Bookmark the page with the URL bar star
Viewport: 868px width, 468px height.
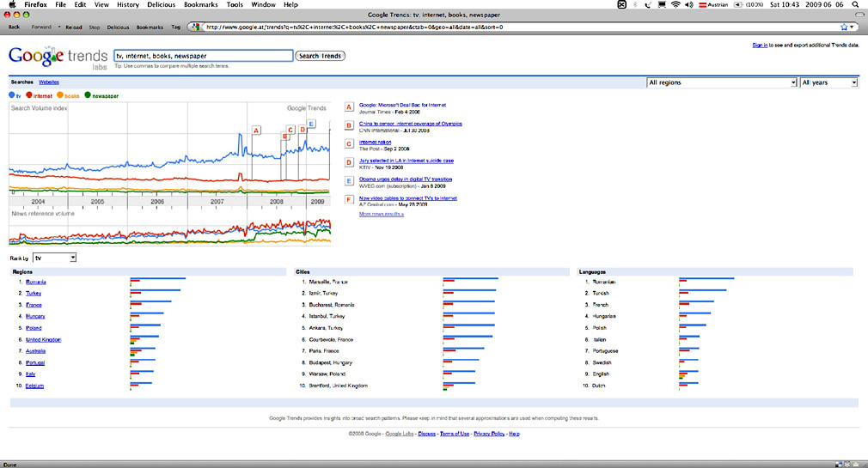844,27
